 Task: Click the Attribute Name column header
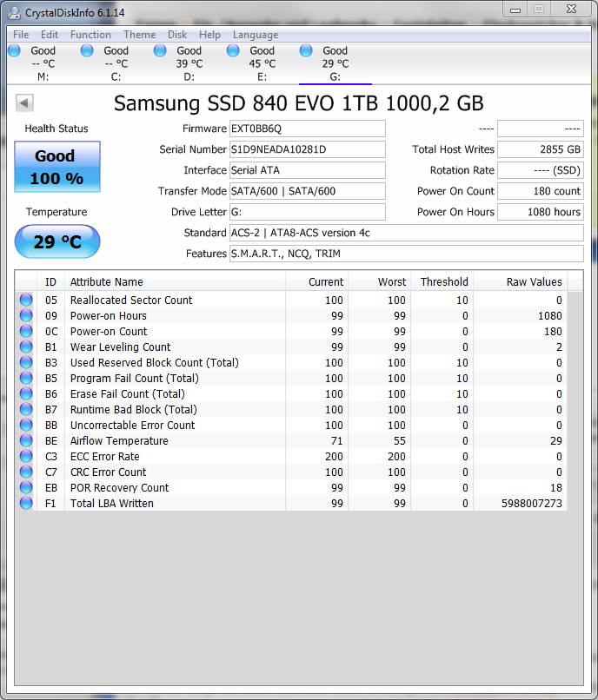pyautogui.click(x=175, y=281)
